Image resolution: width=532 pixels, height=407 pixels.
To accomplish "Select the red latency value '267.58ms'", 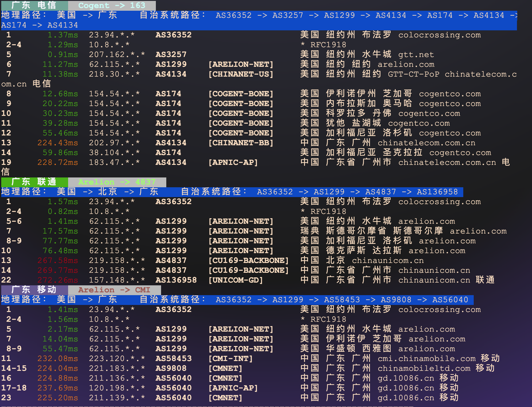I will [x=58, y=261].
